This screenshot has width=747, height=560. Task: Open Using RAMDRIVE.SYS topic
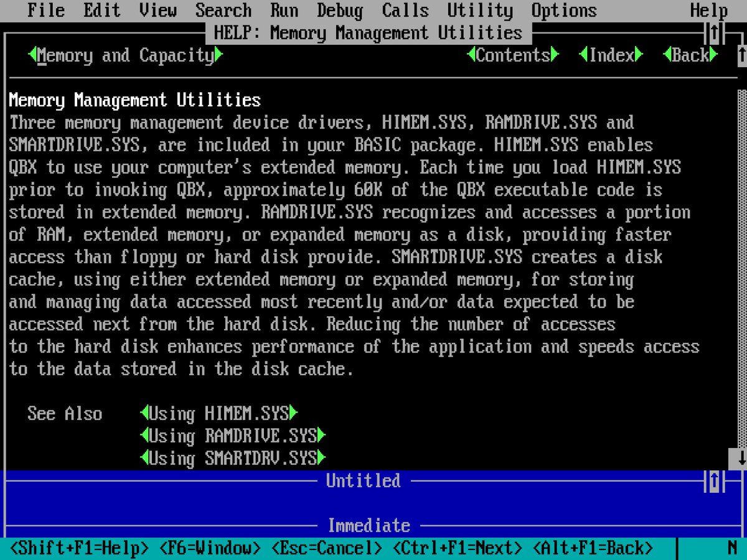click(233, 436)
